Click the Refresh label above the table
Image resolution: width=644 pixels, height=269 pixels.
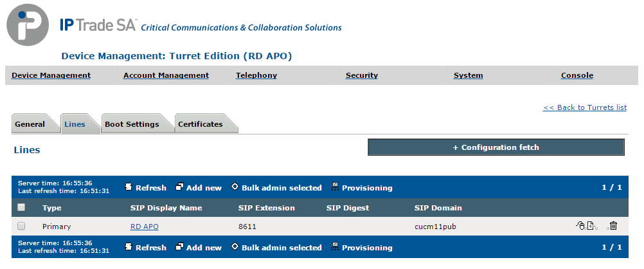[151, 187]
